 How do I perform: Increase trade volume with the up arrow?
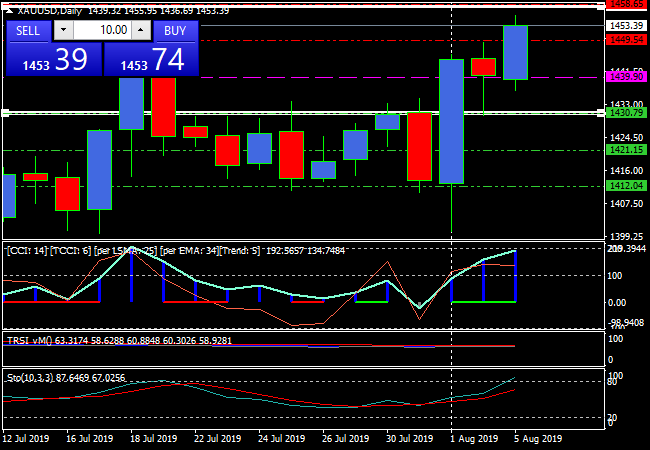pyautogui.click(x=139, y=30)
